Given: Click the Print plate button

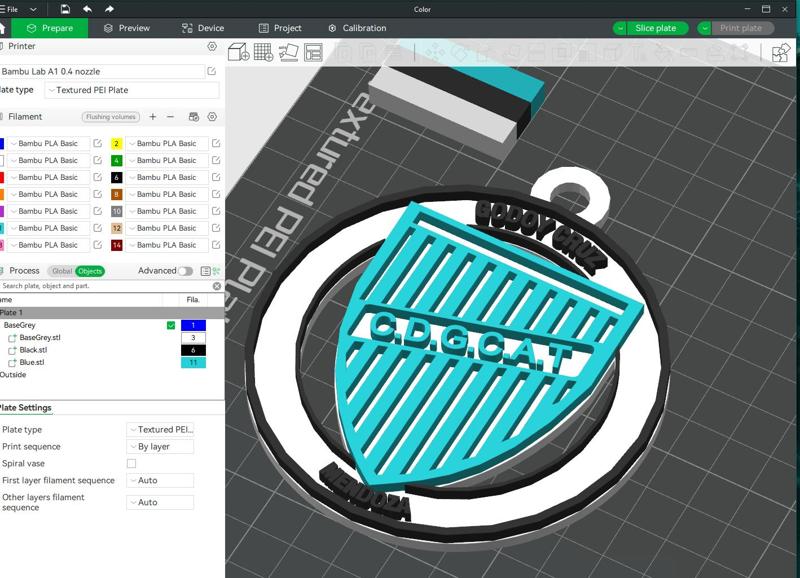Looking at the screenshot, I should coord(741,28).
